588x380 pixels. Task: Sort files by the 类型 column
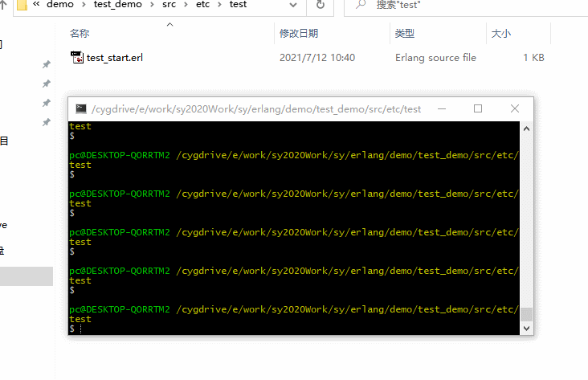click(405, 34)
